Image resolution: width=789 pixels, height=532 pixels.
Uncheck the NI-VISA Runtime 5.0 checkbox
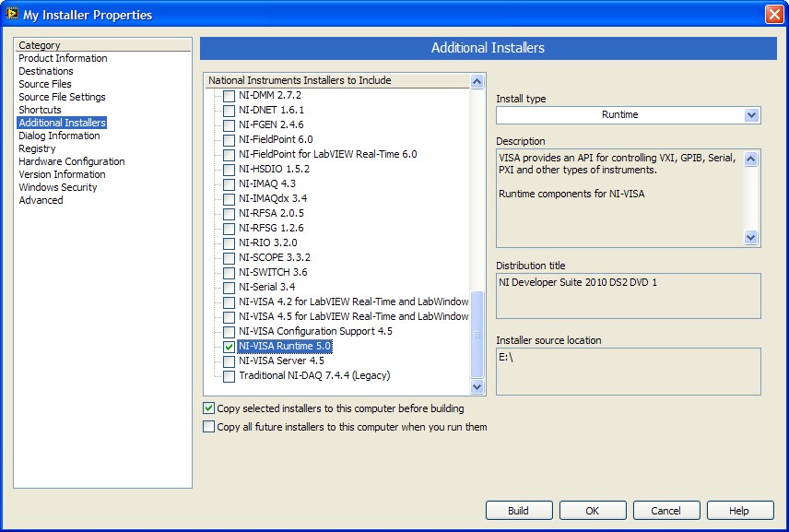click(229, 347)
